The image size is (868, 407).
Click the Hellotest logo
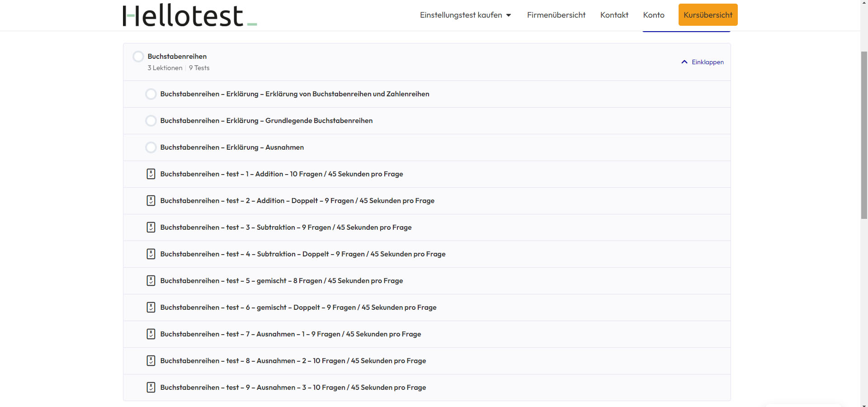point(190,15)
